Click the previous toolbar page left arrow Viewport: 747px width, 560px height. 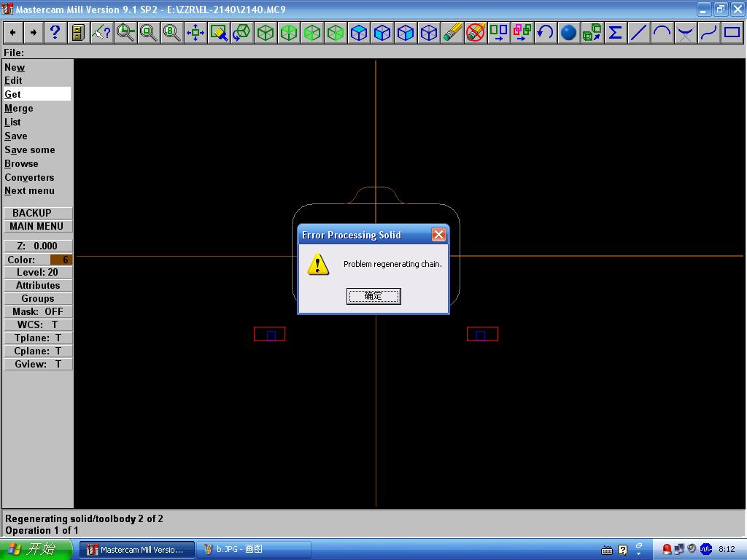pyautogui.click(x=13, y=33)
